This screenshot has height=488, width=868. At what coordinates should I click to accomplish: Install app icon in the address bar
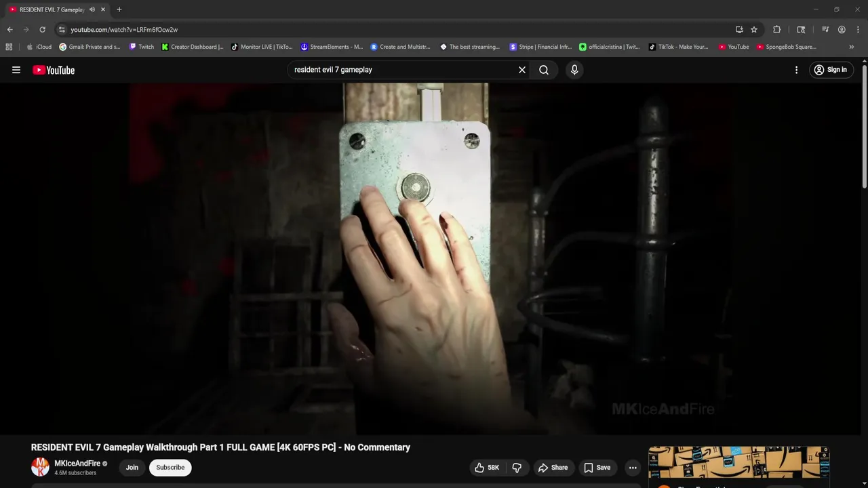coord(739,30)
